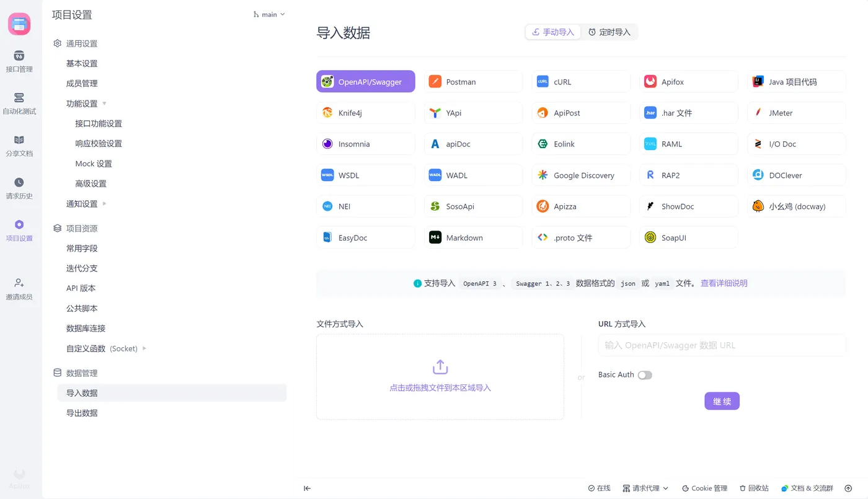Go to 自动化测试 in the sidebar
The height and width of the screenshot is (499, 868).
(x=19, y=104)
